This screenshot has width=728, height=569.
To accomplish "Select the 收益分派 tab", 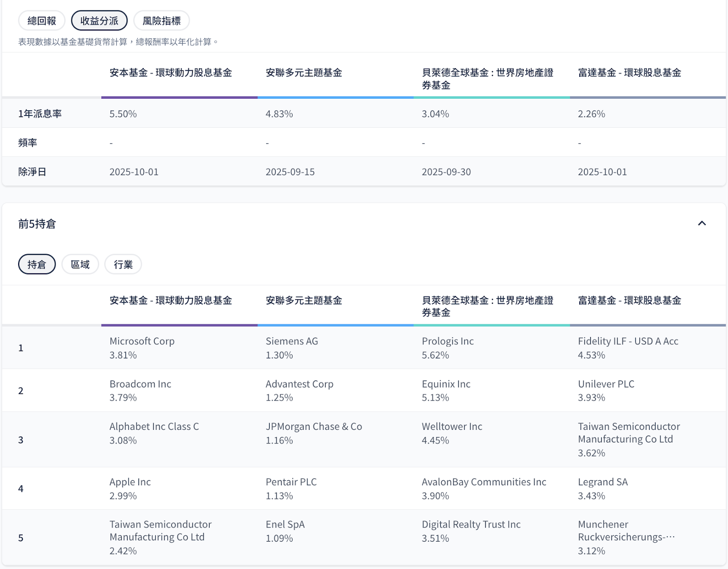I will click(99, 21).
